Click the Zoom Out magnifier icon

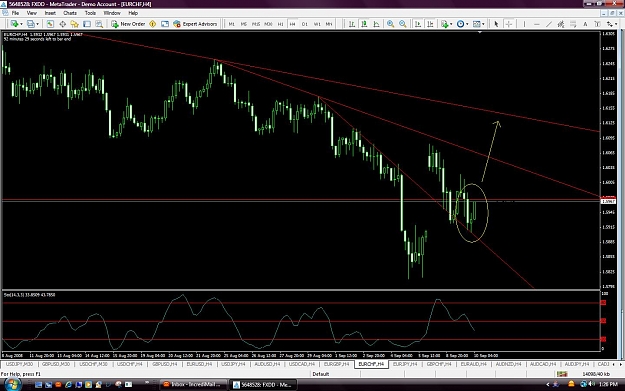click(x=403, y=24)
